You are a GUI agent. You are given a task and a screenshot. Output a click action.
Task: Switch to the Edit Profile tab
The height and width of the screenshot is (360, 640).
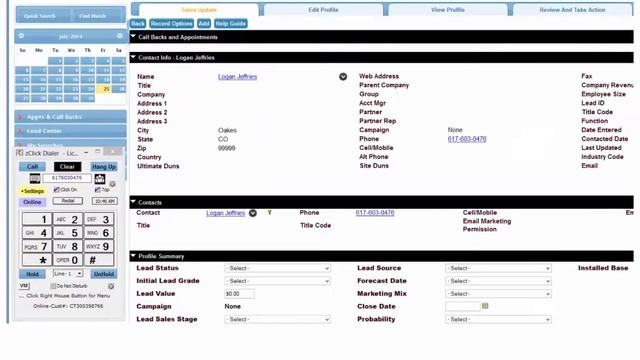(x=323, y=9)
